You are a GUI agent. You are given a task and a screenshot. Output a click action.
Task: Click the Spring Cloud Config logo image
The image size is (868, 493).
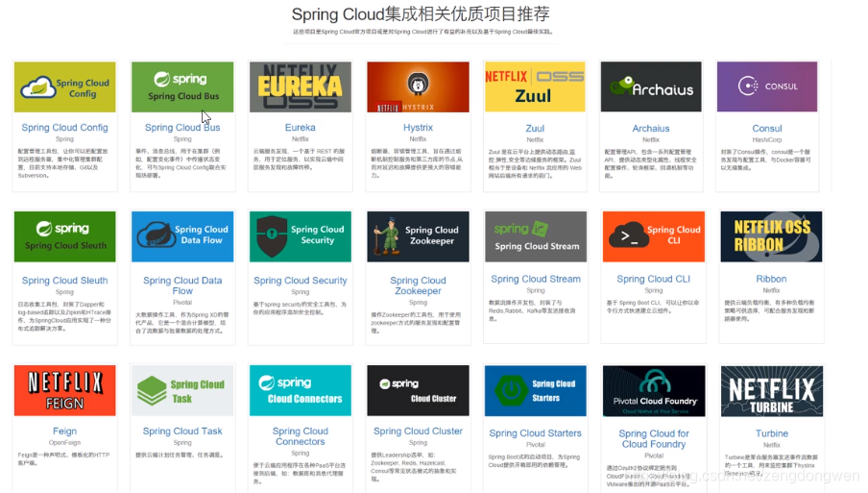(64, 86)
